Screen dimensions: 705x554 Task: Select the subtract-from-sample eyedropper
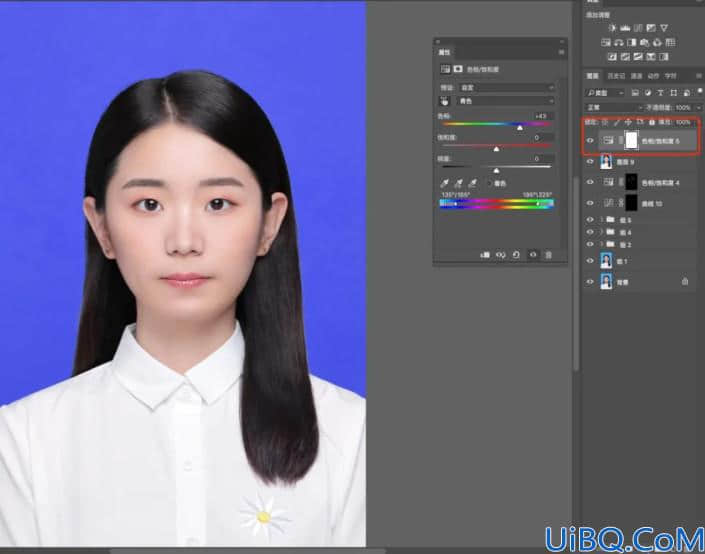click(x=472, y=183)
